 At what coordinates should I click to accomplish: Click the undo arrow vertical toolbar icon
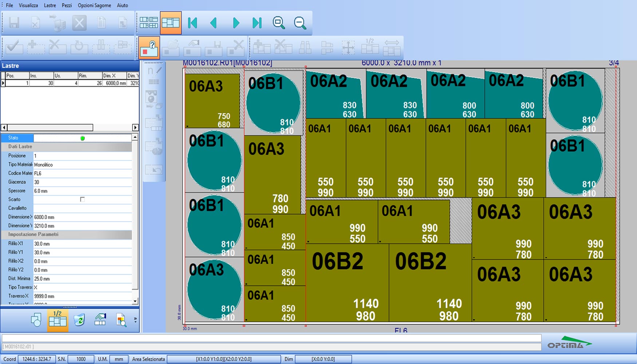pyautogui.click(x=154, y=170)
